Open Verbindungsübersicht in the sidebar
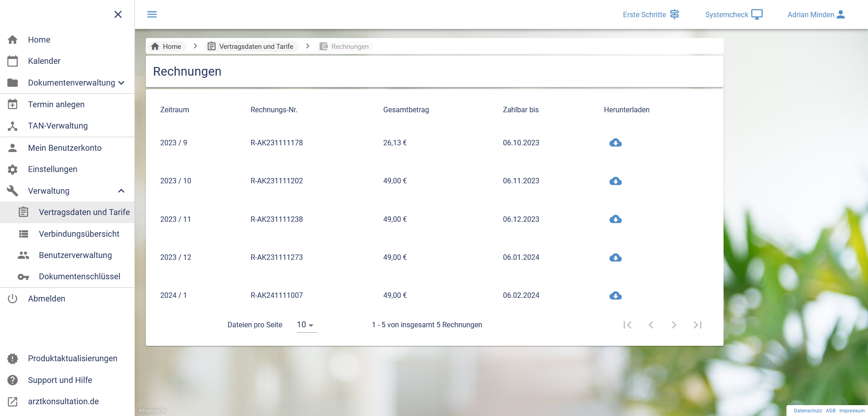Image resolution: width=868 pixels, height=416 pixels. [79, 234]
